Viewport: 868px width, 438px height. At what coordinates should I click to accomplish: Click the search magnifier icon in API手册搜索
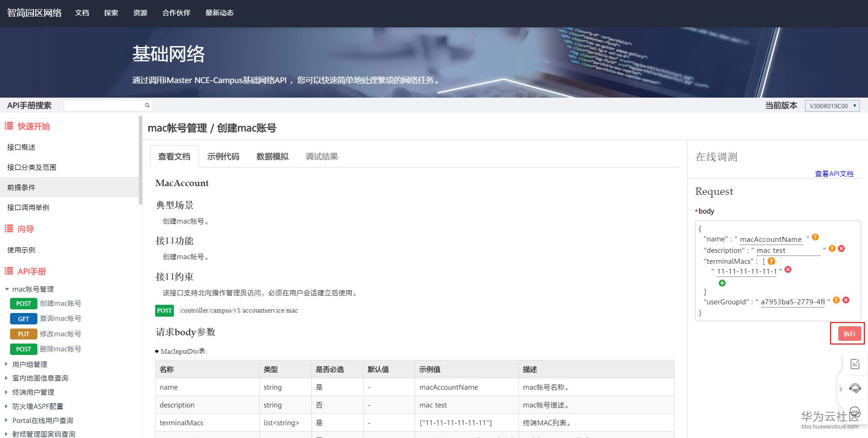[x=147, y=105]
